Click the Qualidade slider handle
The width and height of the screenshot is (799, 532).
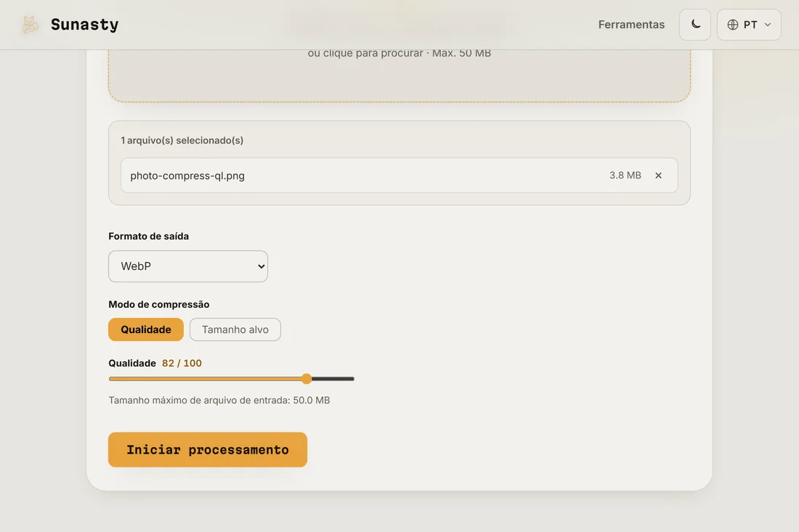(x=307, y=379)
